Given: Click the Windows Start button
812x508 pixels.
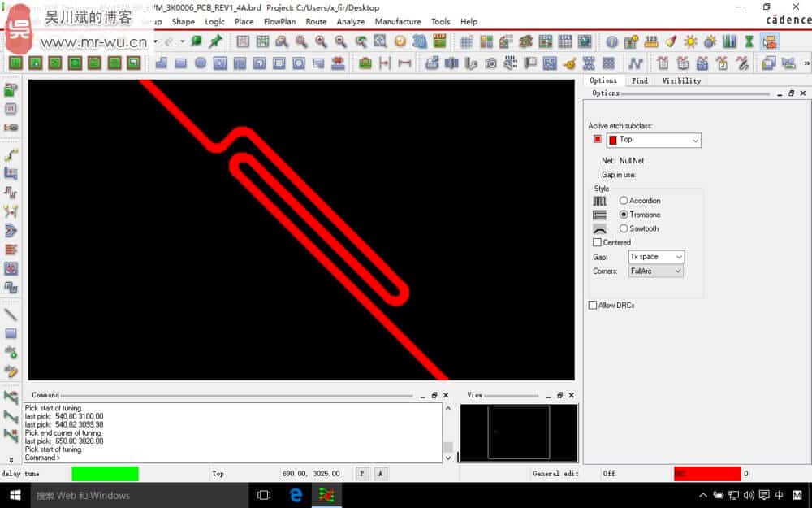Looking at the screenshot, I should click(15, 495).
